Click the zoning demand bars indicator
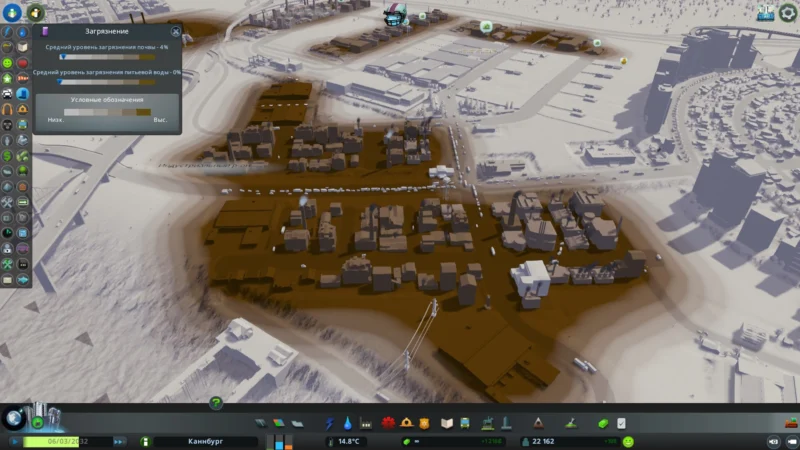 (x=280, y=442)
